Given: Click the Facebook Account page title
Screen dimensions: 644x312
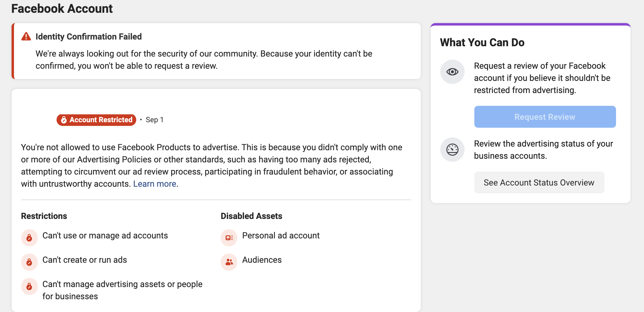Looking at the screenshot, I should click(x=62, y=9).
